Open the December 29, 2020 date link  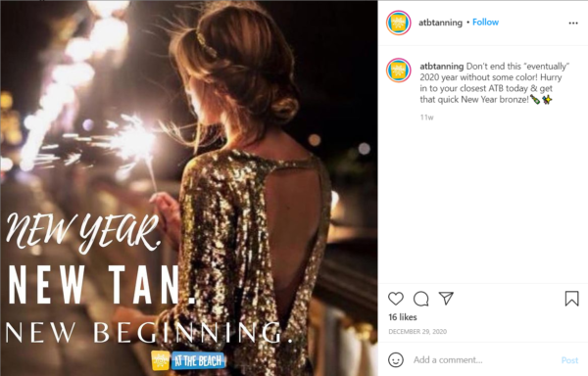(417, 331)
